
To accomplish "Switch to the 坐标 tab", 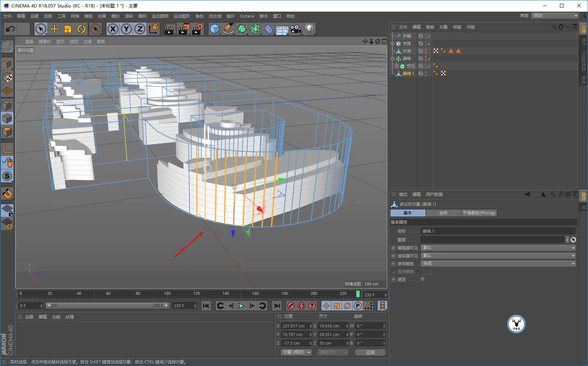I will point(443,213).
